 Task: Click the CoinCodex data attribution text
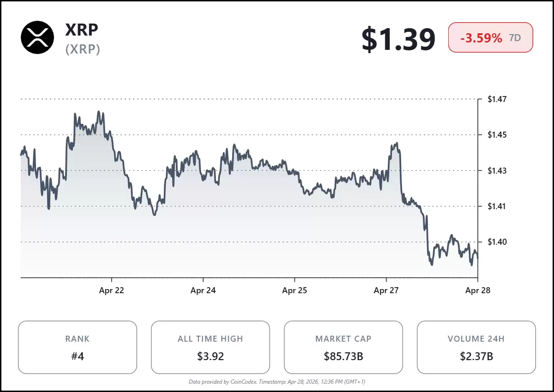(277, 381)
